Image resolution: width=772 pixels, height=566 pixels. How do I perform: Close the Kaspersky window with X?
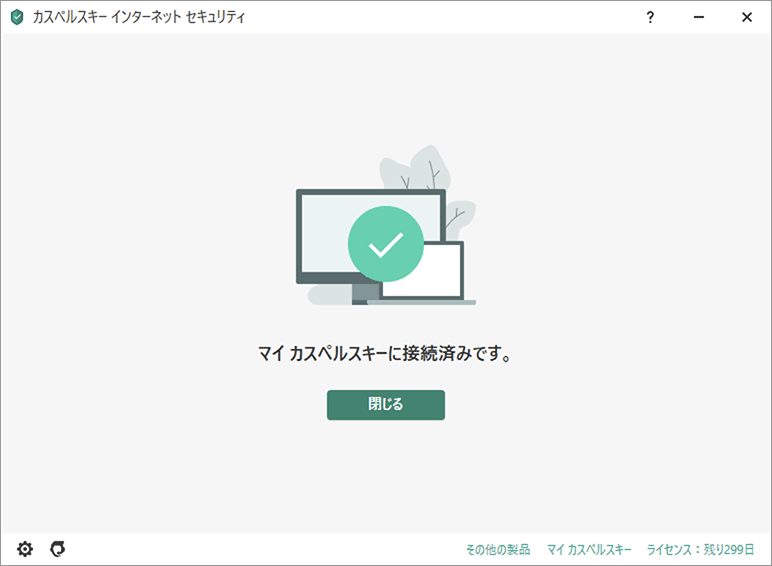coord(747,17)
